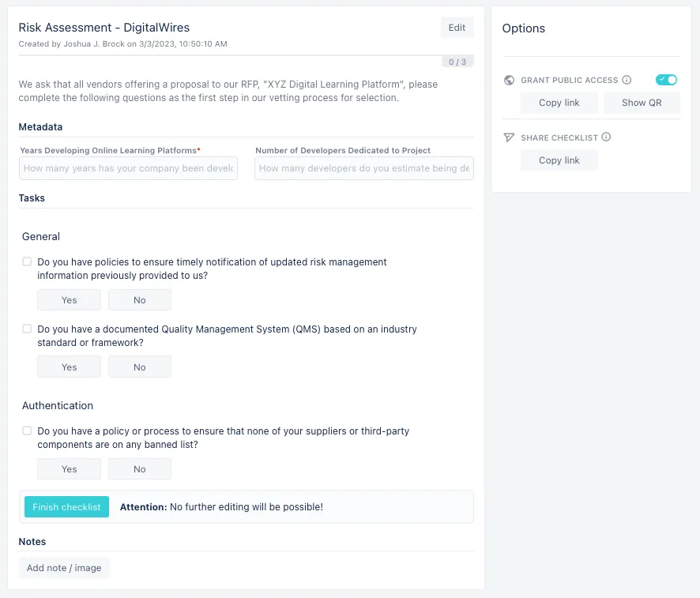
Task: Copy the Share Checklist link
Action: [559, 160]
